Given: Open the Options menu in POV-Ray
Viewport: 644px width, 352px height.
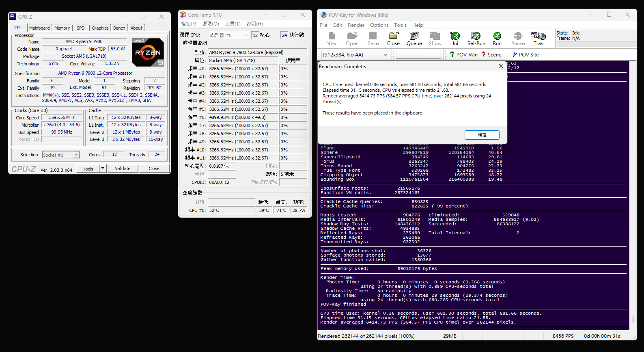Looking at the screenshot, I should [379, 25].
